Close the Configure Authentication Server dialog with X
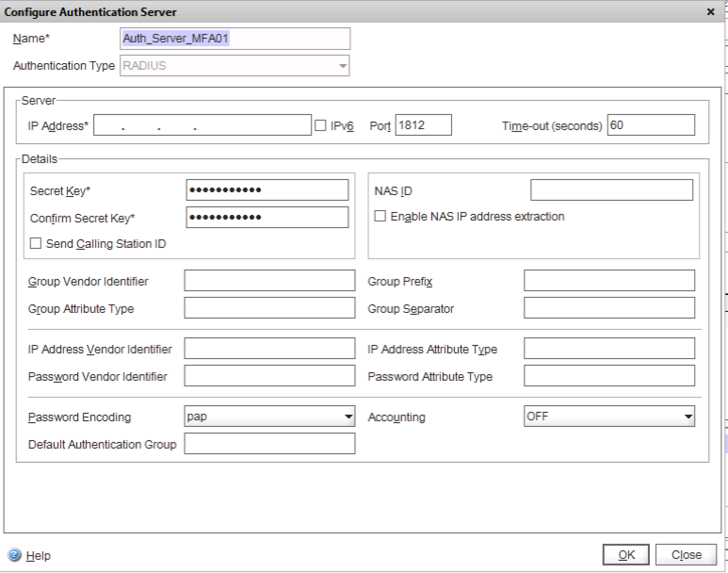 [x=711, y=12]
